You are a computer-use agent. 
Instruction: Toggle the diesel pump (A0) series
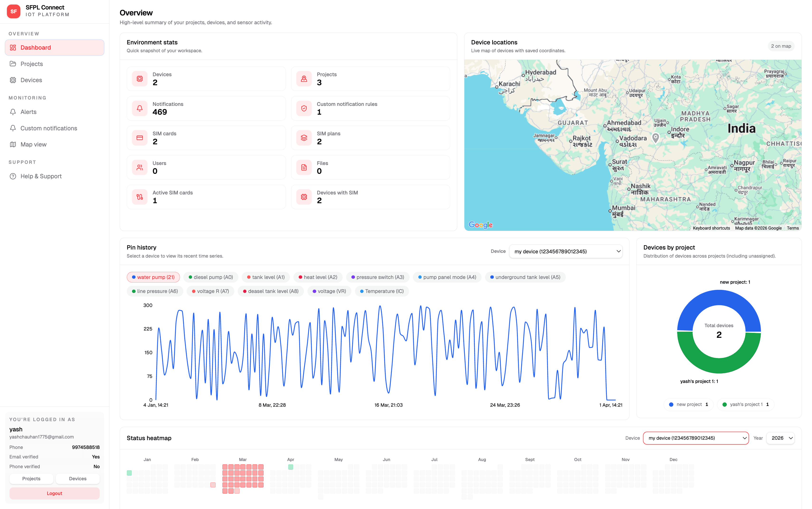[x=211, y=277]
